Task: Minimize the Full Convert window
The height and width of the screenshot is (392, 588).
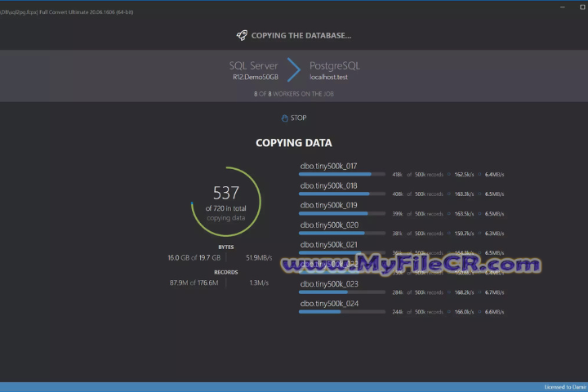Action: click(x=563, y=7)
